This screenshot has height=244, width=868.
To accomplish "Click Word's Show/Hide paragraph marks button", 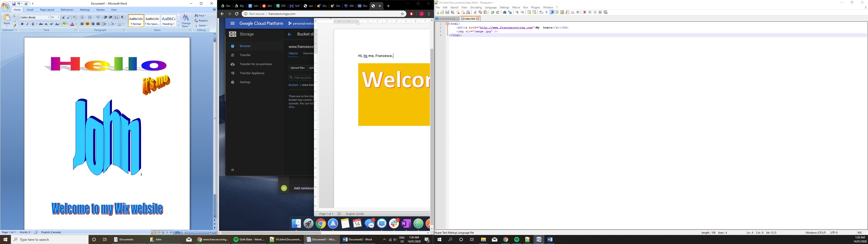I will point(122,18).
